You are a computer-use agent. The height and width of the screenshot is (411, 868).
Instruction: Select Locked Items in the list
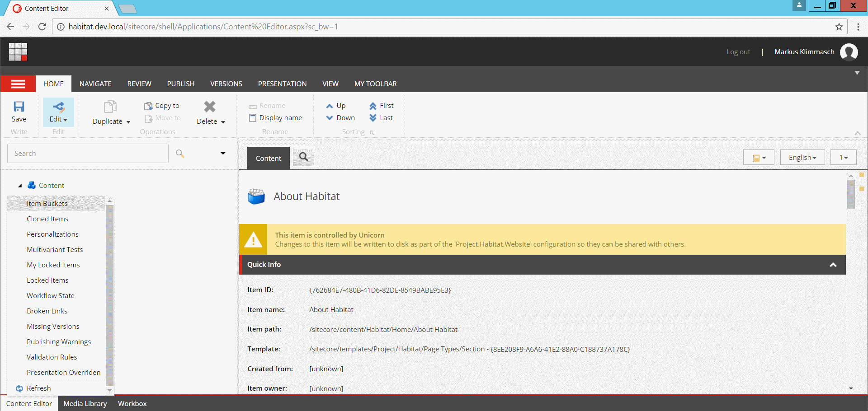tap(47, 280)
